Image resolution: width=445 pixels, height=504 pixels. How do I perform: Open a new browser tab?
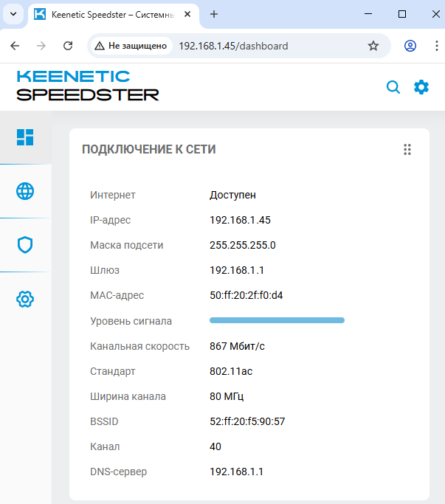214,14
